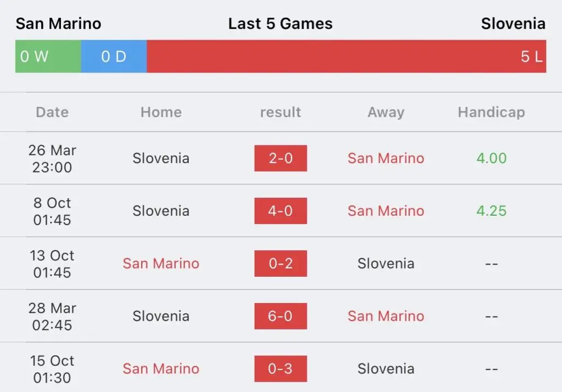Viewport: 562px width, 392px height.
Task: Click Slovenia home team in 8 Oct row
Action: point(161,211)
